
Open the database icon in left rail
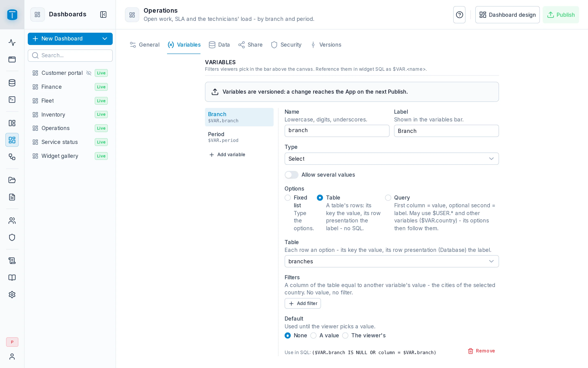pyautogui.click(x=12, y=83)
